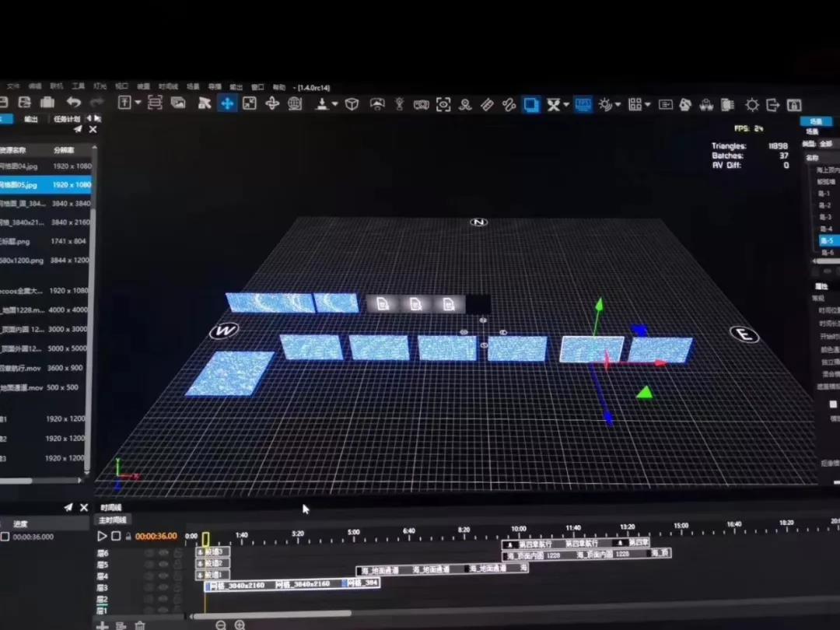Click the undo arrow icon
This screenshot has width=840, height=630.
click(73, 103)
